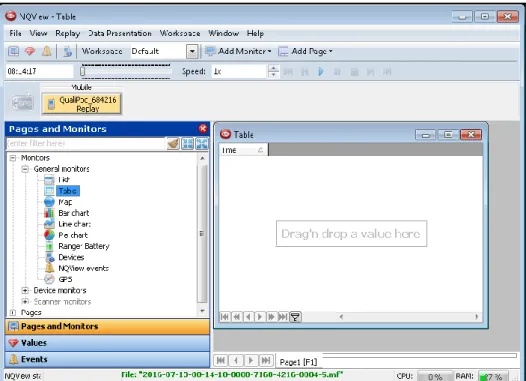Collapse the General monitors node
The image size is (526, 381).
pyautogui.click(x=25, y=169)
